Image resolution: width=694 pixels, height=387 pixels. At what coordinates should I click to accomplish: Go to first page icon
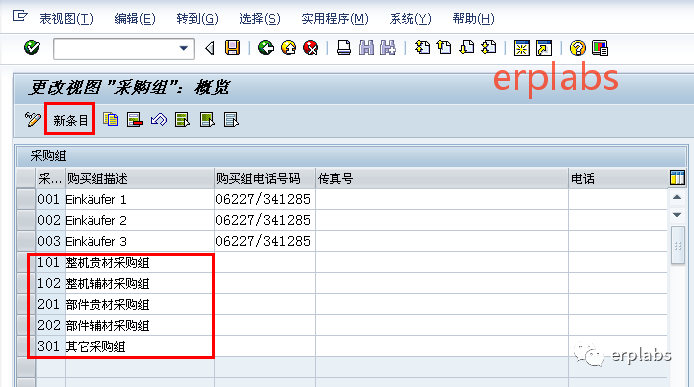point(422,47)
